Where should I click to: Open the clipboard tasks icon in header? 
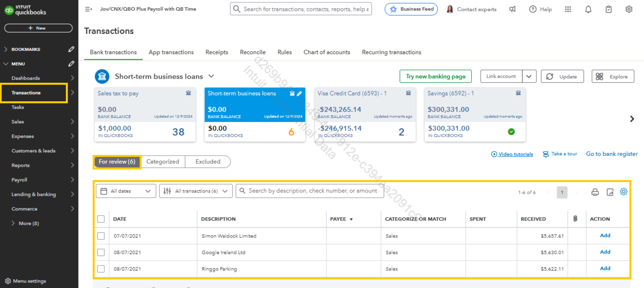608,9
